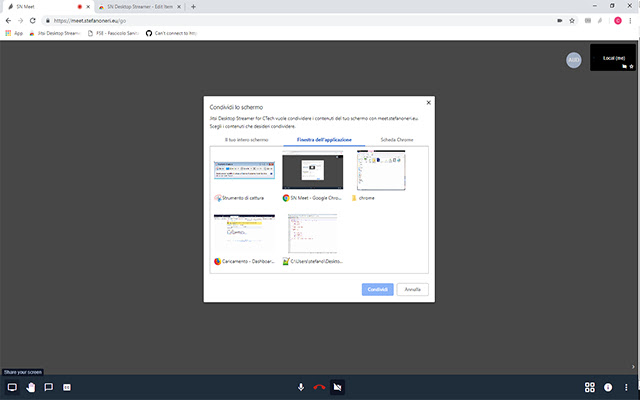
Task: Open the more actions menu in the bottom toolbar
Action: pos(626,387)
